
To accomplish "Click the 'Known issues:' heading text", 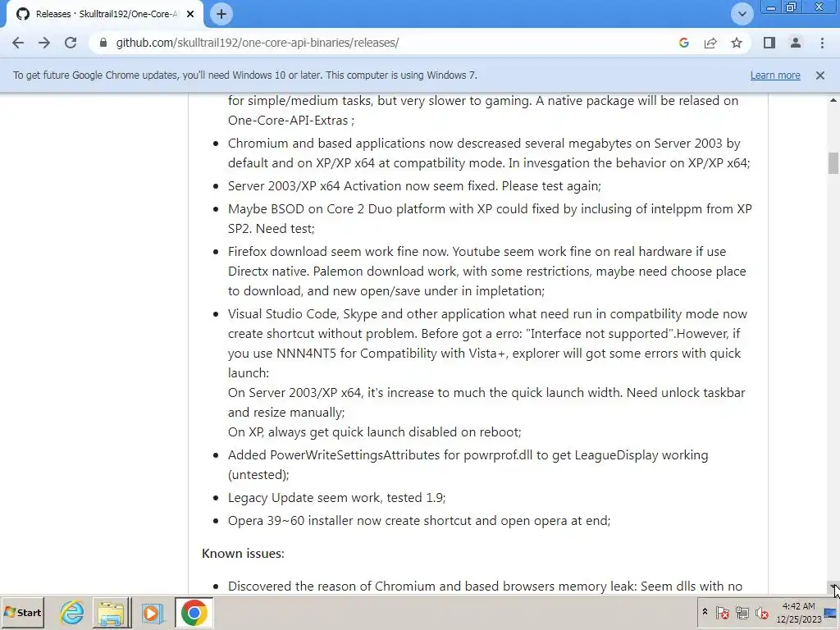I will [x=243, y=554].
